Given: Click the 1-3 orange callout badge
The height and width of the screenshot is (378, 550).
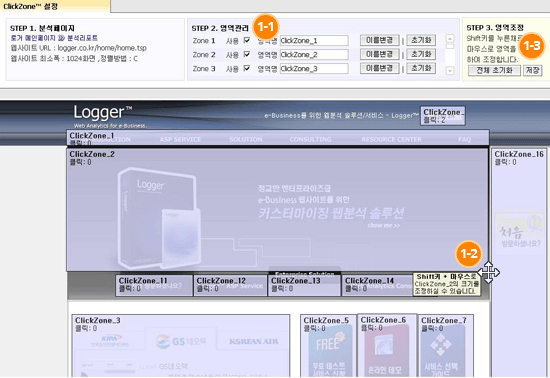Looking at the screenshot, I should coord(532,46).
